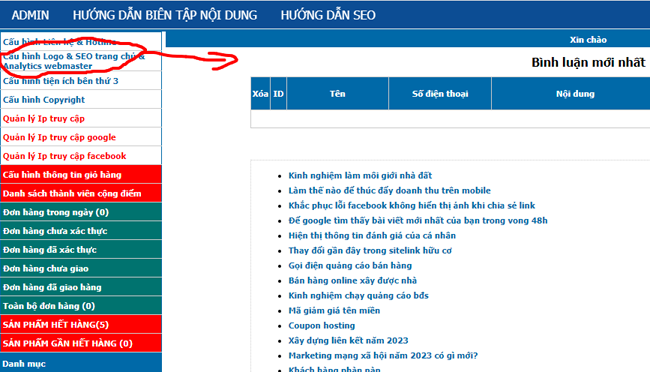Open Mã giảm giá tên miền
The height and width of the screenshot is (372, 650).
pyautogui.click(x=334, y=310)
